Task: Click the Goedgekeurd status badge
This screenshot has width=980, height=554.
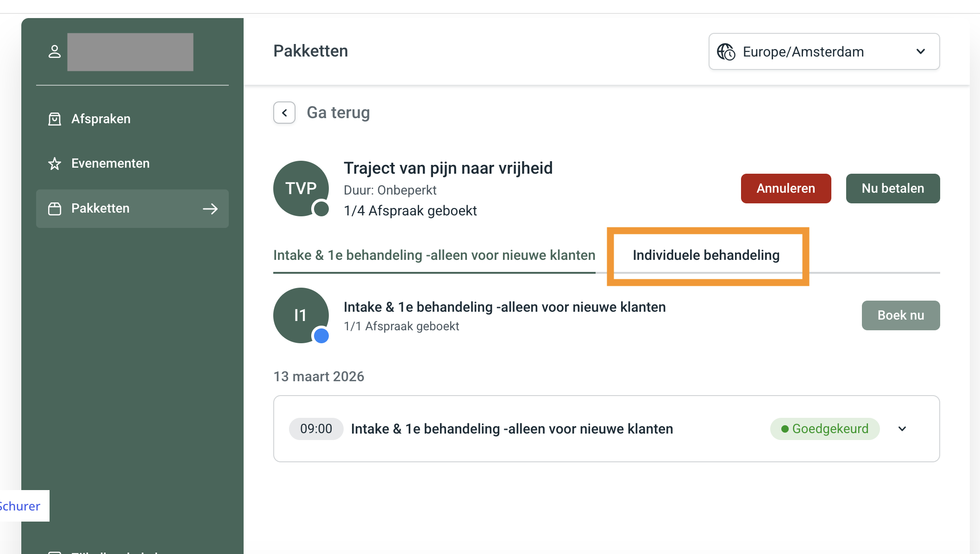Action: coord(824,429)
